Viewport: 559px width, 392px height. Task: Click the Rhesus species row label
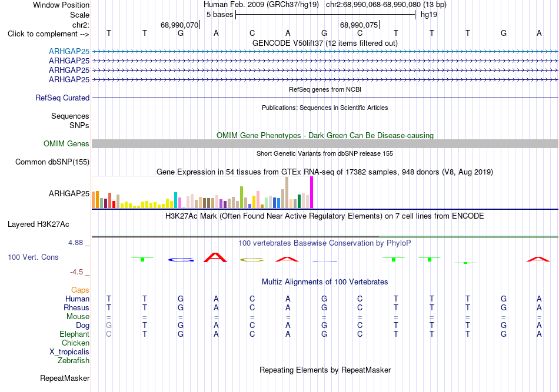[76, 307]
